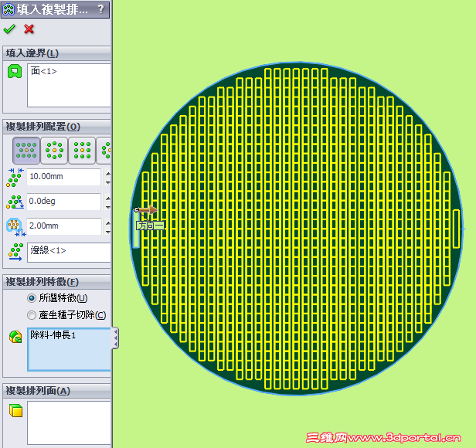Collapse the 填入邊界(L) section header

click(56, 53)
